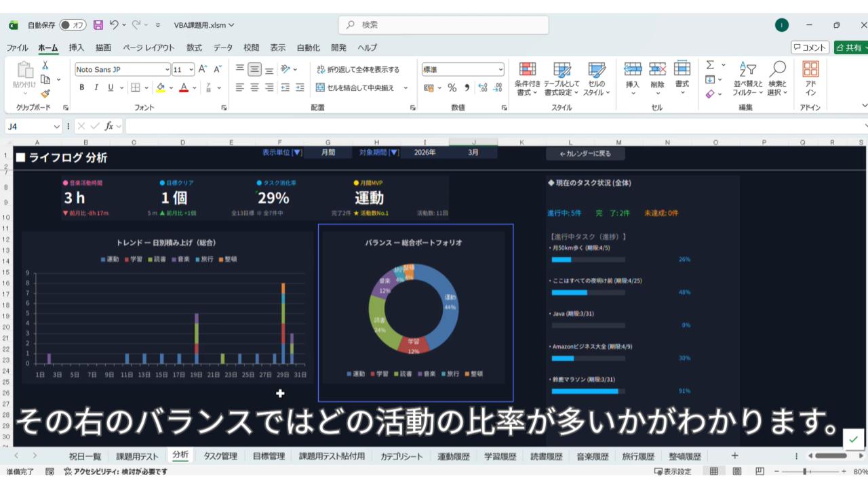This screenshot has height=488, width=868.
Task: Open the 数式 ribbon tab
Action: click(x=194, y=47)
